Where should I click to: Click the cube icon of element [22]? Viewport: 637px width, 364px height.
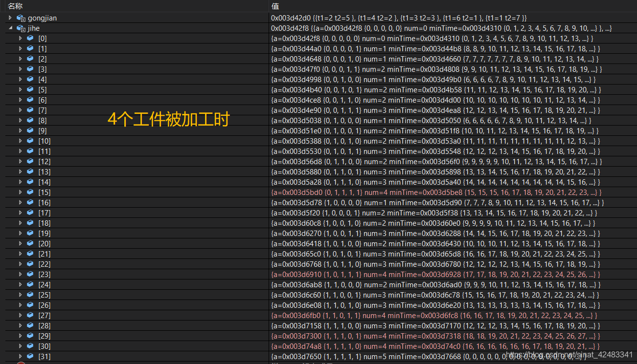coord(30,264)
